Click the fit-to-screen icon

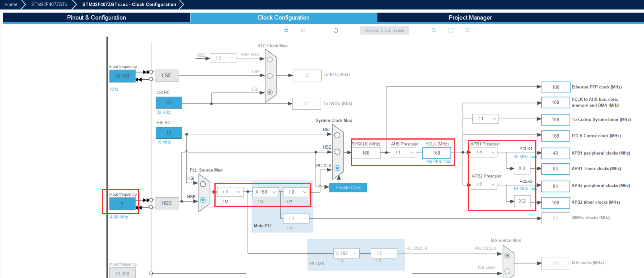click(x=451, y=30)
